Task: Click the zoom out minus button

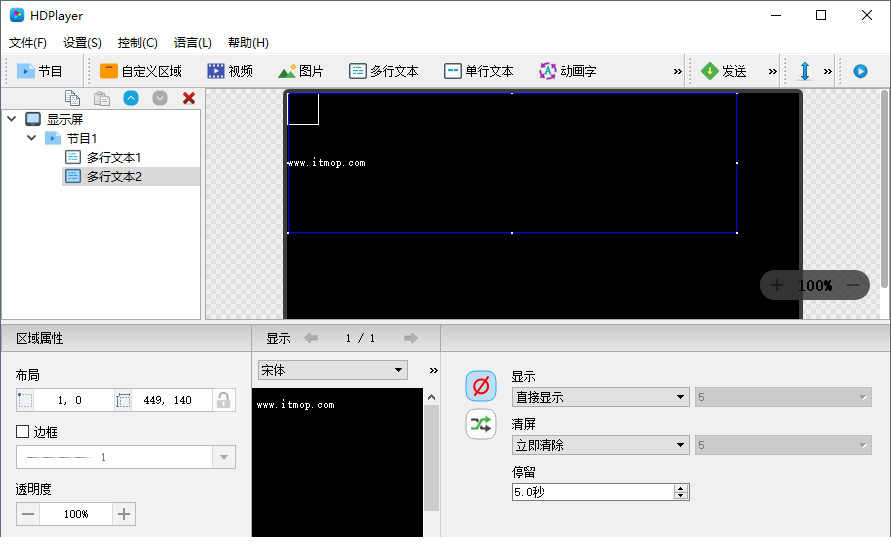Action: [x=852, y=285]
